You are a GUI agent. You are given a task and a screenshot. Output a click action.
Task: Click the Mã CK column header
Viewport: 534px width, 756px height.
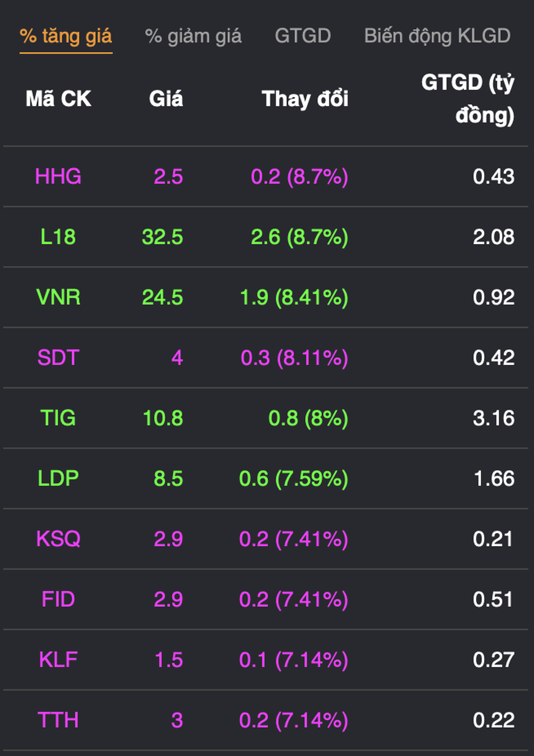point(58,99)
